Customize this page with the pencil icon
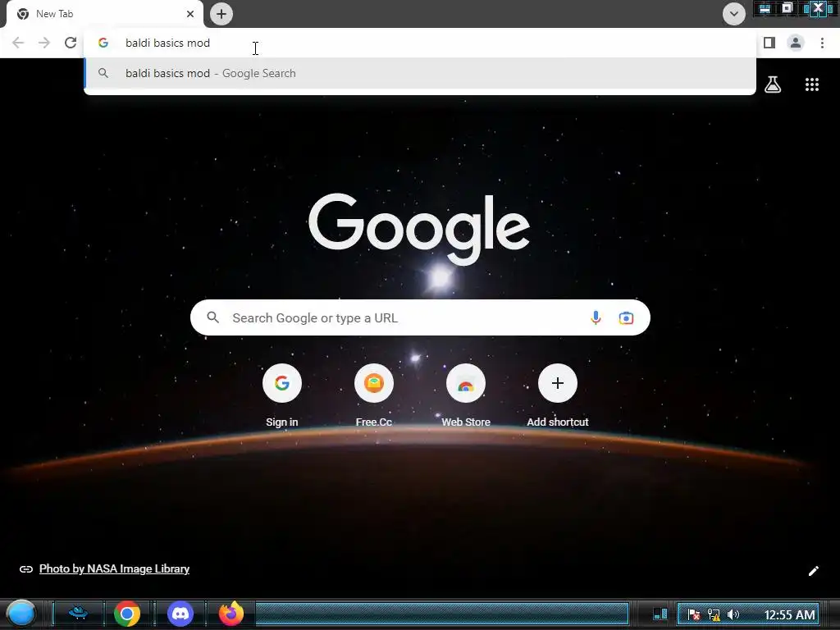The width and height of the screenshot is (840, 630). (813, 571)
